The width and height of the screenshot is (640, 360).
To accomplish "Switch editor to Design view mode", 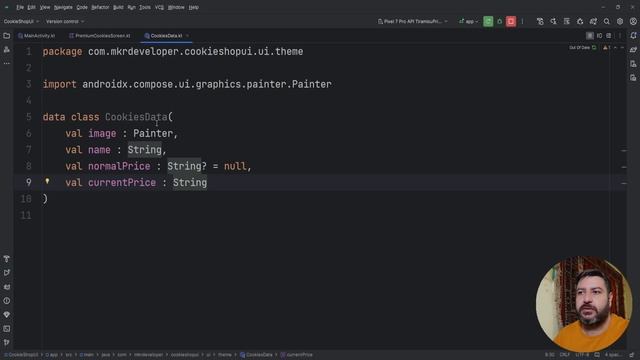I will pos(609,36).
